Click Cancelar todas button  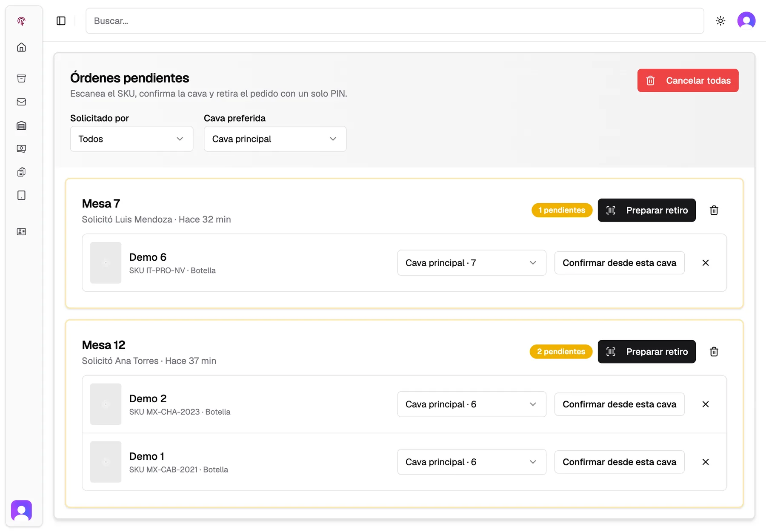[688, 80]
